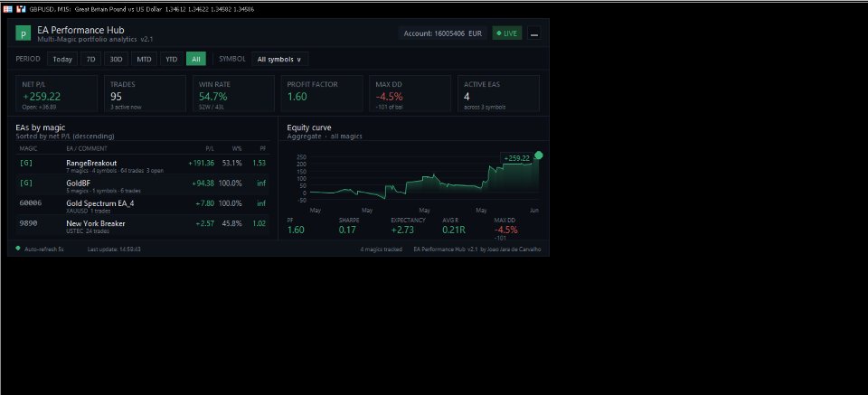Image resolution: width=868 pixels, height=395 pixels.
Task: Click the candlestick chart icon next to GBPUSD
Action: (x=21, y=9)
